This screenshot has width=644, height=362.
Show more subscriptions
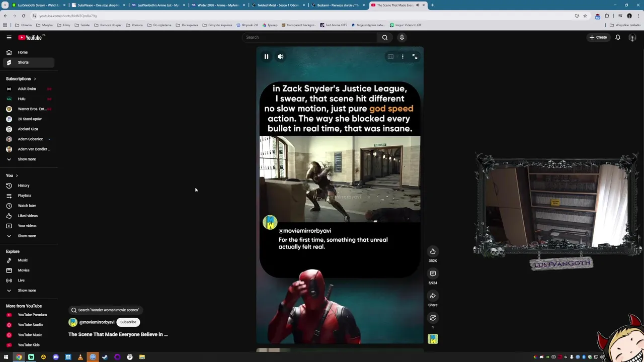click(28, 159)
